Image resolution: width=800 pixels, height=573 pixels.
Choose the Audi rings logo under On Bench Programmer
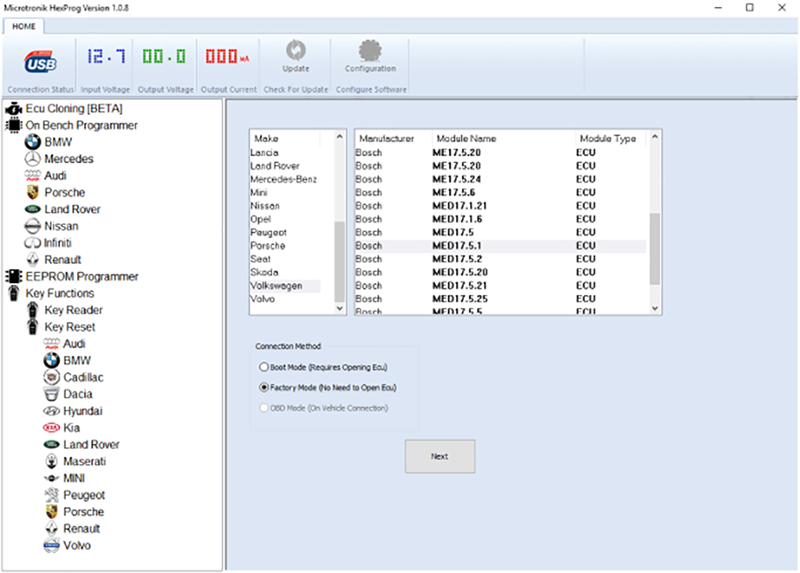tap(33, 176)
